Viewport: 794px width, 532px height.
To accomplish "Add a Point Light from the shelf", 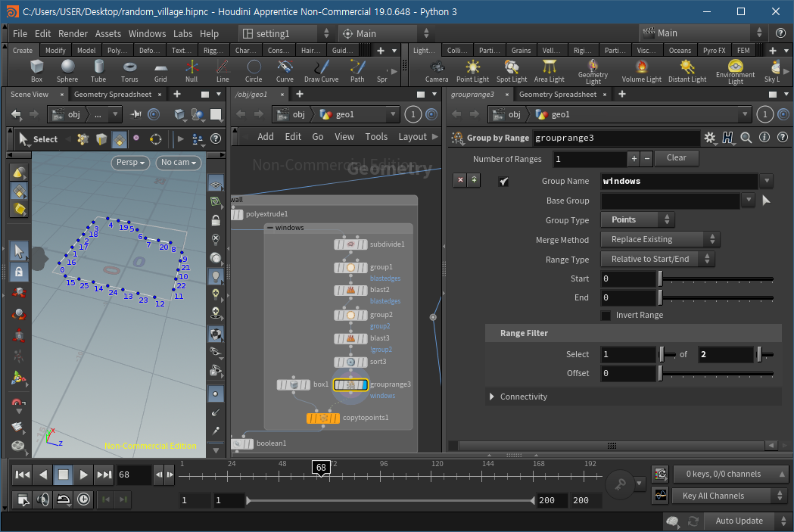I will 472,70.
